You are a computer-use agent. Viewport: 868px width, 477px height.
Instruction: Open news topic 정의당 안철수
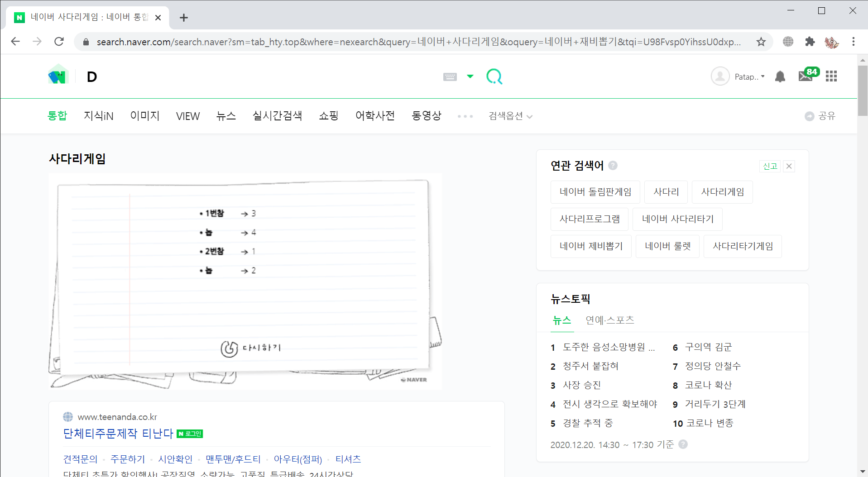(713, 366)
